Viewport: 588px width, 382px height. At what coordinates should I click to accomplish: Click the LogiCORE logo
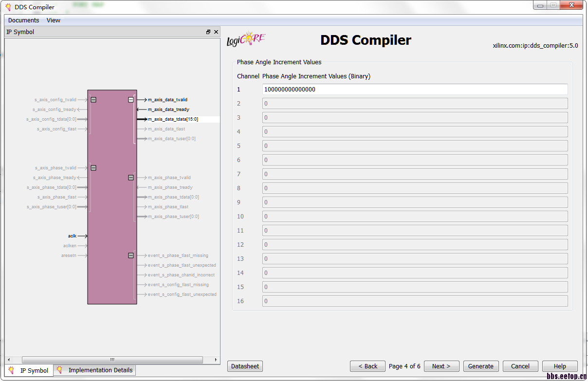pyautogui.click(x=246, y=39)
